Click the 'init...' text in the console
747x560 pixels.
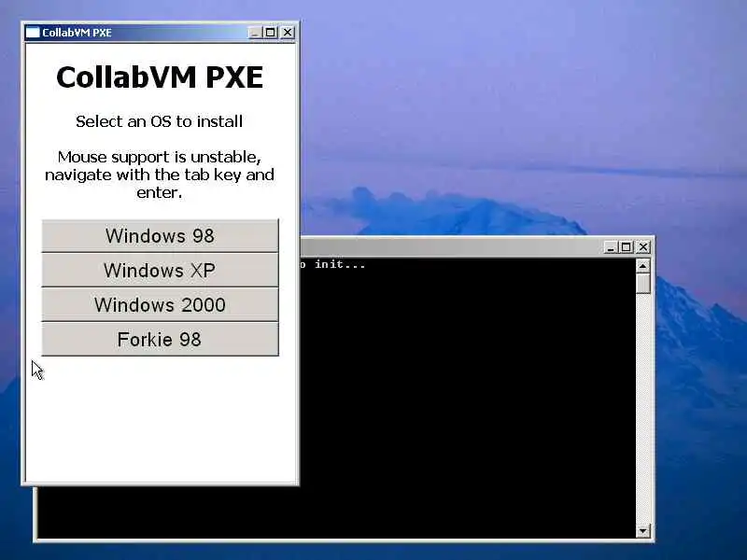click(x=340, y=264)
